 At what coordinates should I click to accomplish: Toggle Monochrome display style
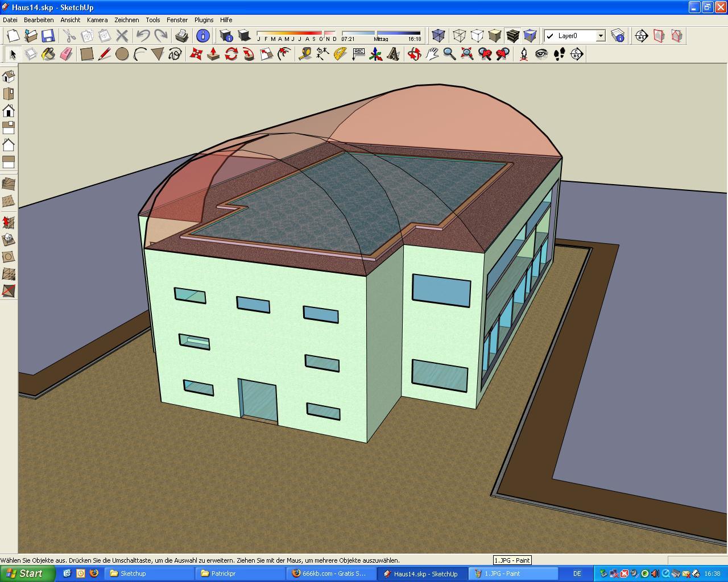pos(530,36)
